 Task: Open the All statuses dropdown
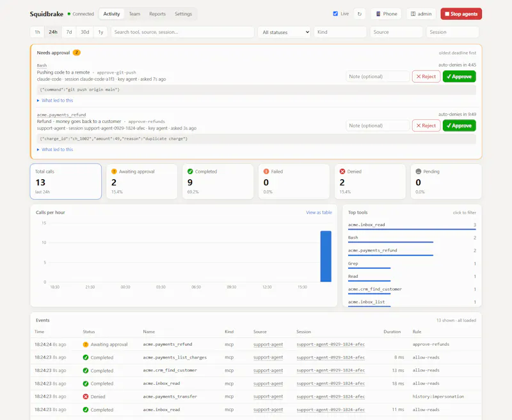point(284,32)
